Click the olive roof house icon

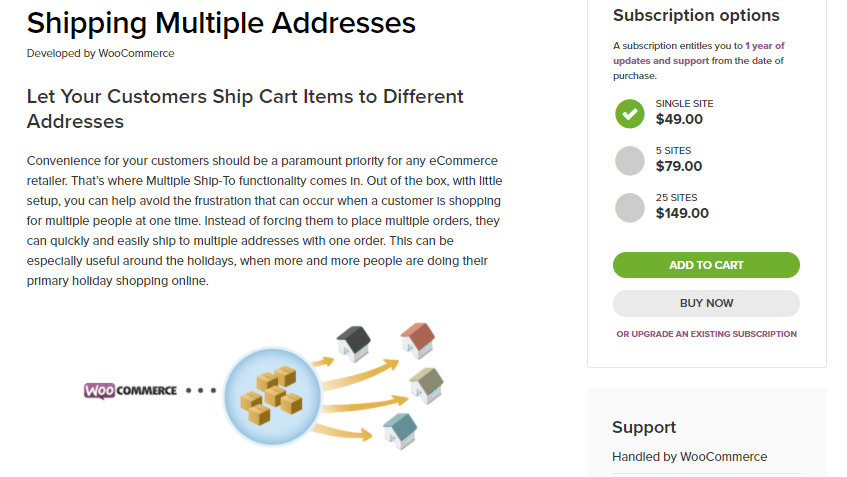point(425,383)
